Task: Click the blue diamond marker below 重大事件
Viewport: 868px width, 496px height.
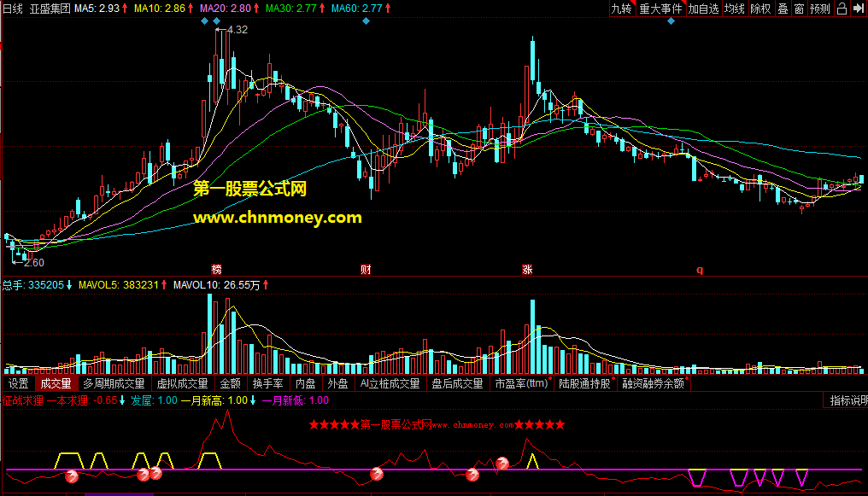Action: click(x=671, y=21)
